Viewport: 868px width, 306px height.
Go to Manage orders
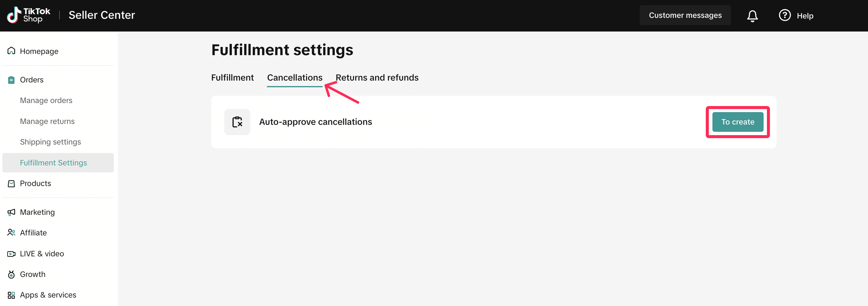click(46, 101)
